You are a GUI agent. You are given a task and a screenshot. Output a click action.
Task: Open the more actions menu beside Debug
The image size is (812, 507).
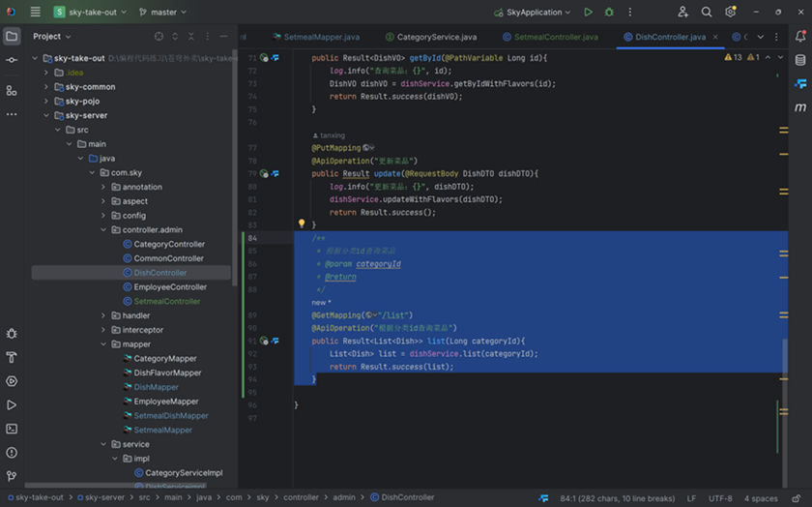(629, 12)
